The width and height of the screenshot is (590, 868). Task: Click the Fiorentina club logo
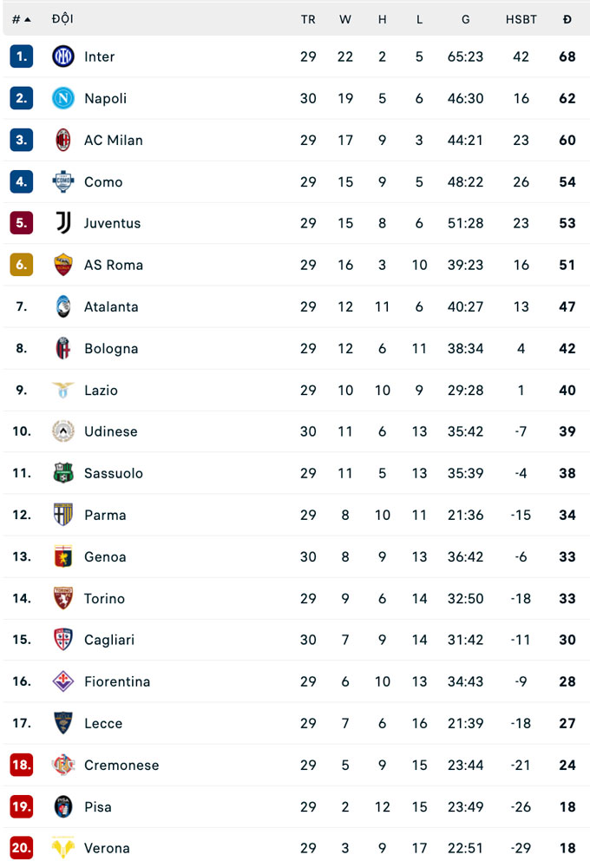pyautogui.click(x=63, y=681)
